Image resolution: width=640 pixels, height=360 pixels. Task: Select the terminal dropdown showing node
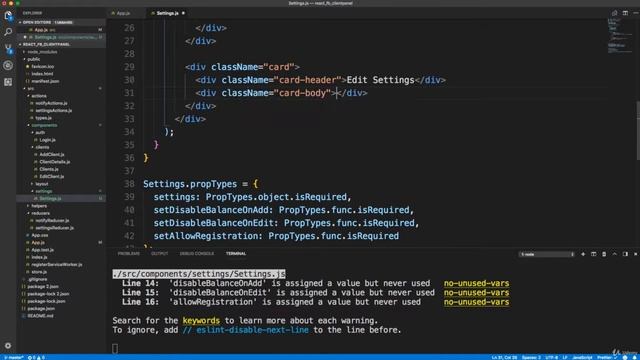(547, 254)
